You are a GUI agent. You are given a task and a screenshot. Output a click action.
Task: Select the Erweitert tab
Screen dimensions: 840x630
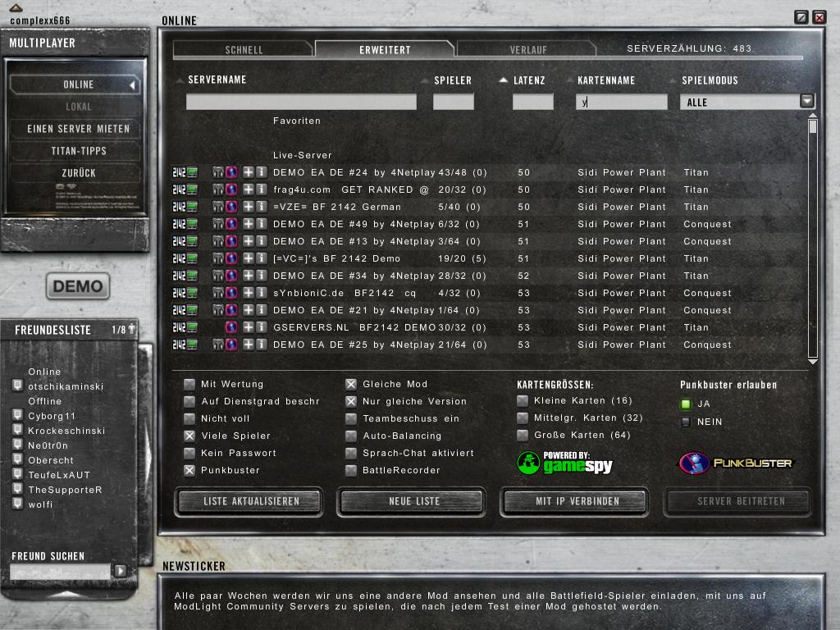[385, 50]
